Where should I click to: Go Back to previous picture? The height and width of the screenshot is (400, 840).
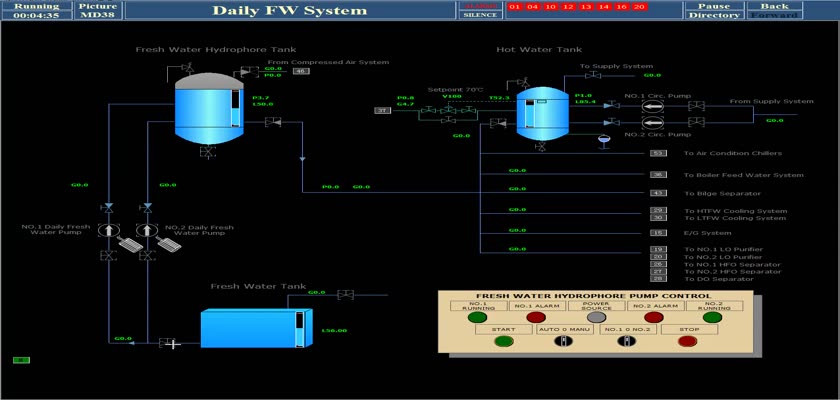(x=775, y=6)
